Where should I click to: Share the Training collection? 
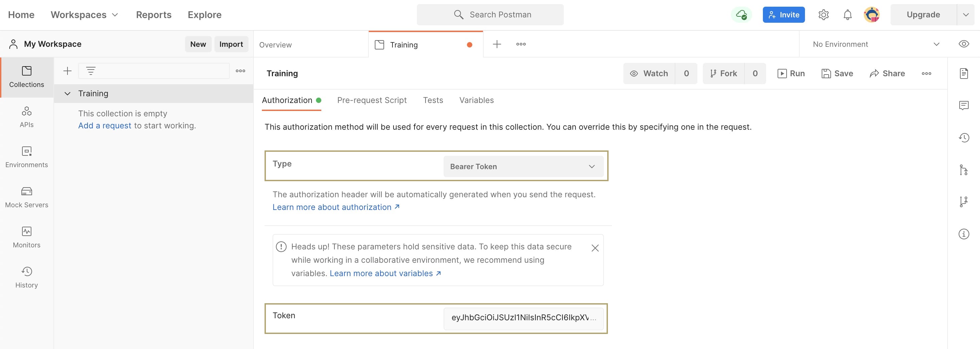click(x=887, y=74)
